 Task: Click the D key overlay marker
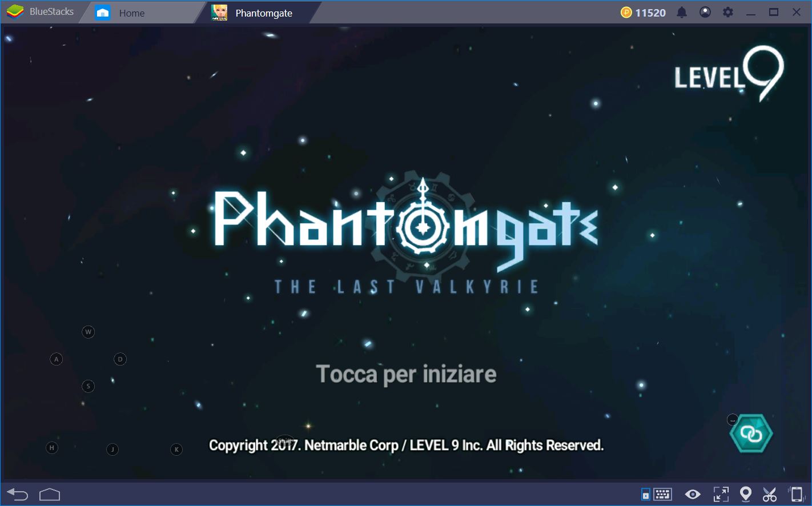point(120,359)
